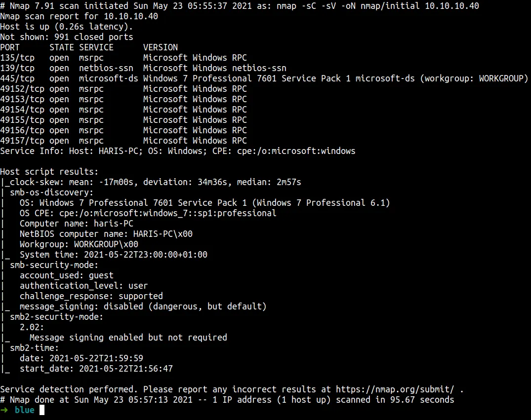This screenshot has width=531, height=420.
Task: Click the green prompt arrow symbol
Action: click(x=5, y=410)
